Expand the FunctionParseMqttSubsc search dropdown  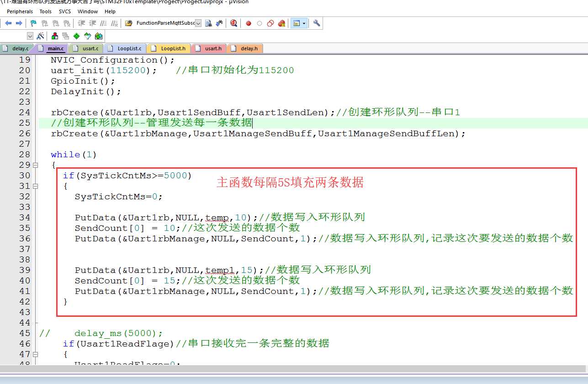198,23
